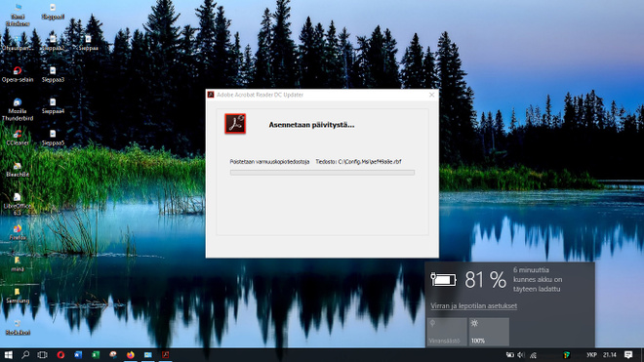Launch the Opera-selain desktop shortcut
Image resolution: width=644 pixels, height=362 pixels.
point(18,75)
